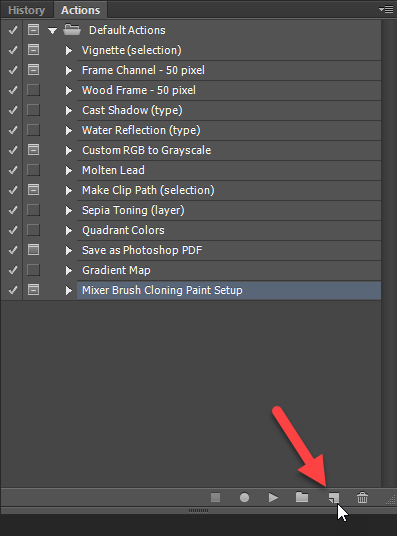
Task: Select the Sepia Toning (layer) action
Action: click(x=229, y=210)
